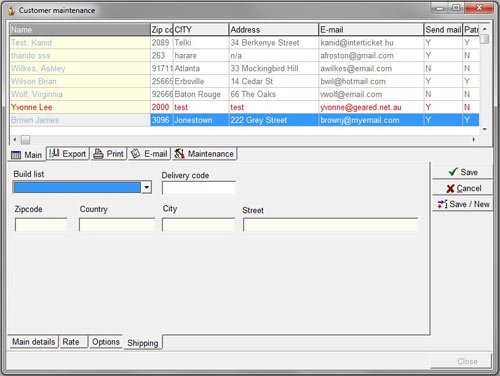The height and width of the screenshot is (376, 500).
Task: Click the table's vertical scrollbar up arrow
Action: coord(485,29)
